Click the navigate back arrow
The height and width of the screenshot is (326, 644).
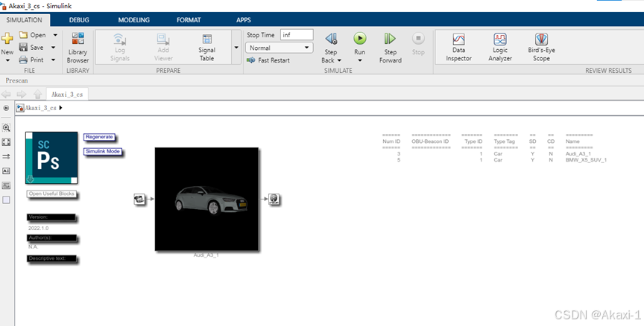[x=6, y=95]
